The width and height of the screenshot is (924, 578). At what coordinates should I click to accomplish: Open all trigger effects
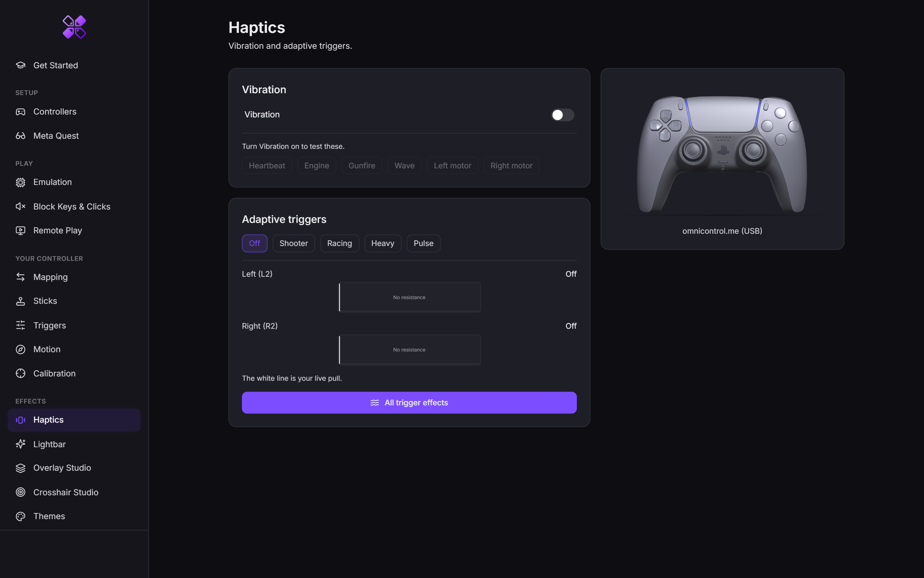tap(409, 402)
